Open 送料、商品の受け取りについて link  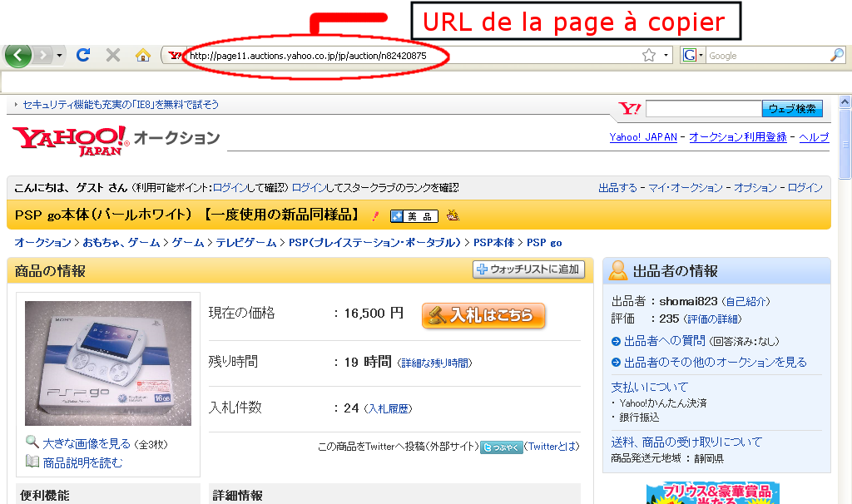pyautogui.click(x=686, y=442)
